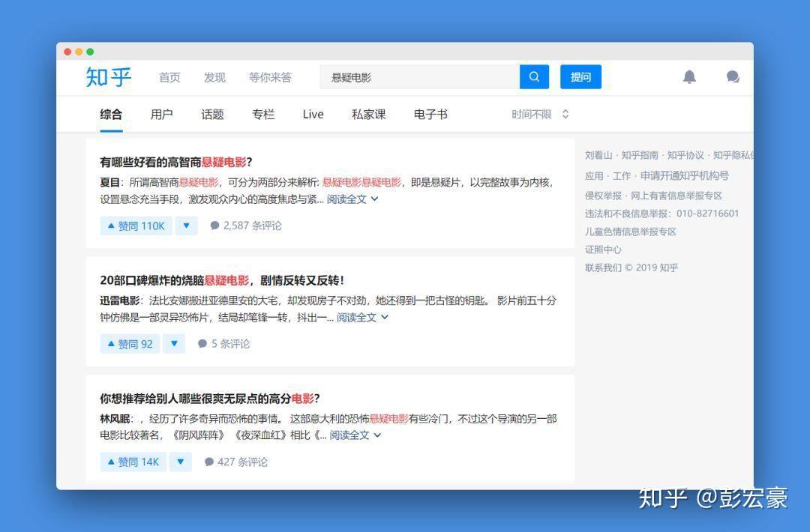The image size is (810, 532).
Task: Click 申请开通知乎机构号 link
Action: (x=685, y=176)
